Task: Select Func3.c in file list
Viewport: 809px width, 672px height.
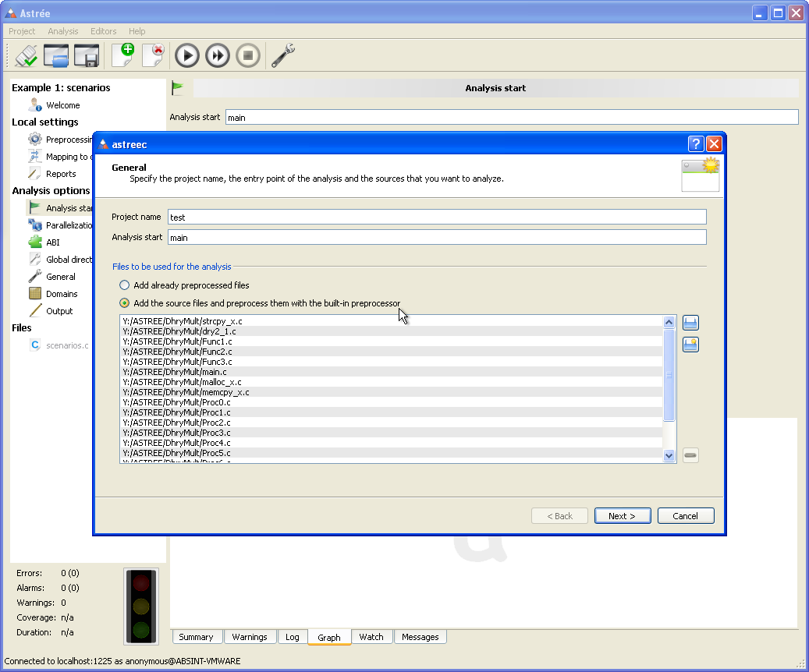Action: 392,362
